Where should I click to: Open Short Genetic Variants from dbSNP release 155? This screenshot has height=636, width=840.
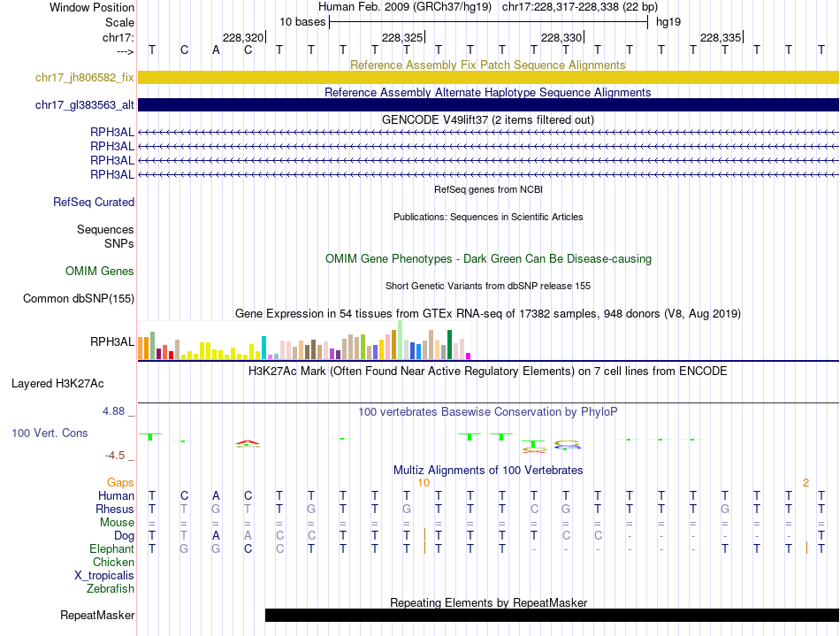(x=488, y=286)
